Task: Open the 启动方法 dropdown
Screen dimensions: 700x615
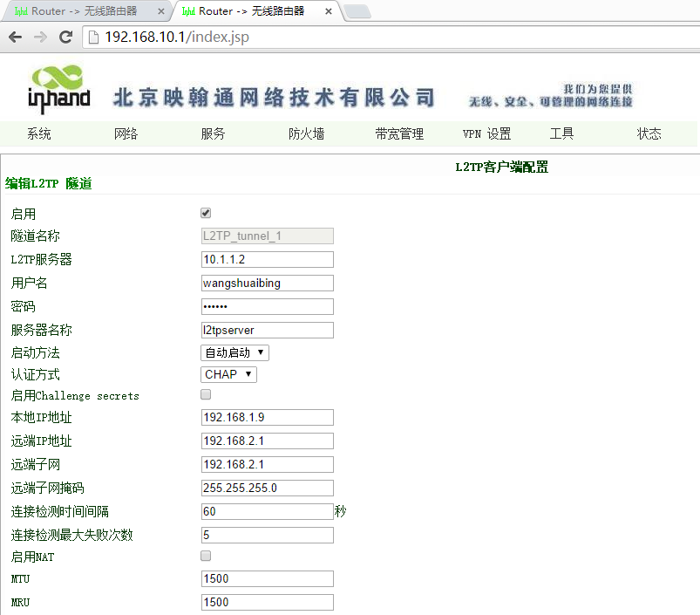Action: tap(234, 352)
